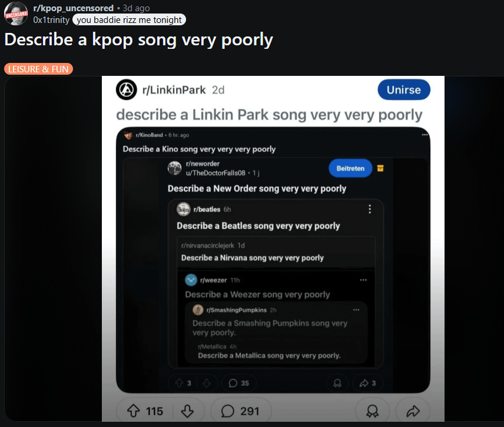This screenshot has height=427, width=504.
Task: Click the r/beatles subreddit avatar icon
Action: [184, 208]
